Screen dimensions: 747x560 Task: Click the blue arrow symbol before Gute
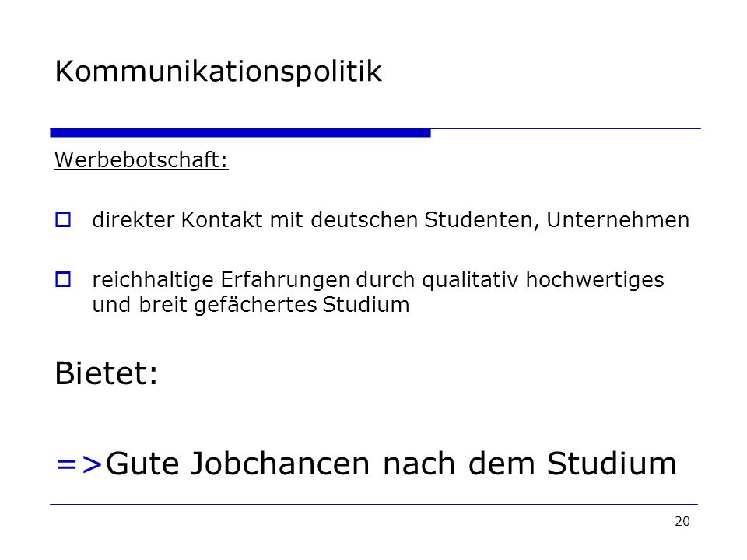(x=79, y=464)
